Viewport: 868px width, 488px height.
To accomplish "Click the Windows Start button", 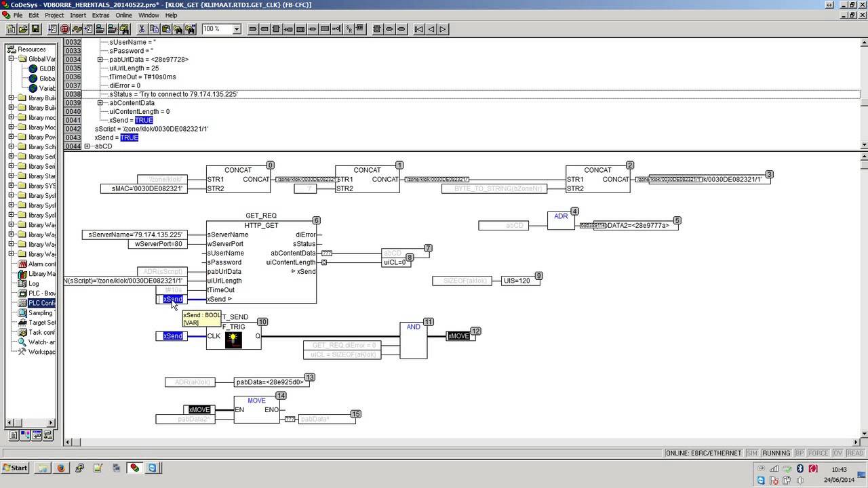I will [x=15, y=468].
